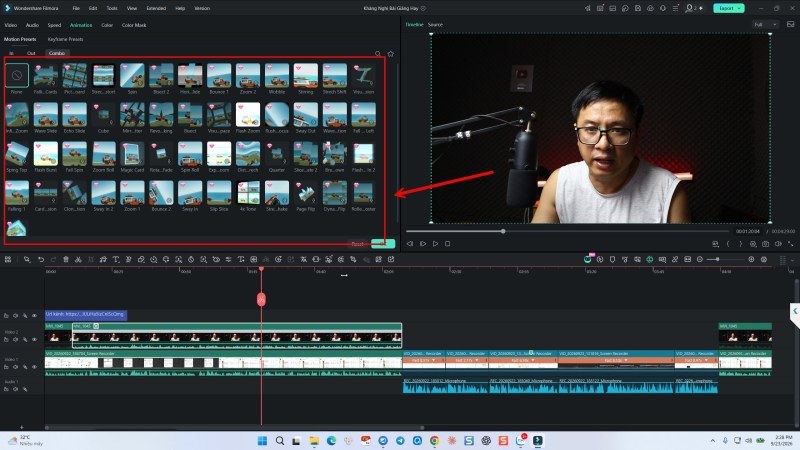Click the preview progress slider
Viewport: 800px width, 450px height.
click(568, 232)
